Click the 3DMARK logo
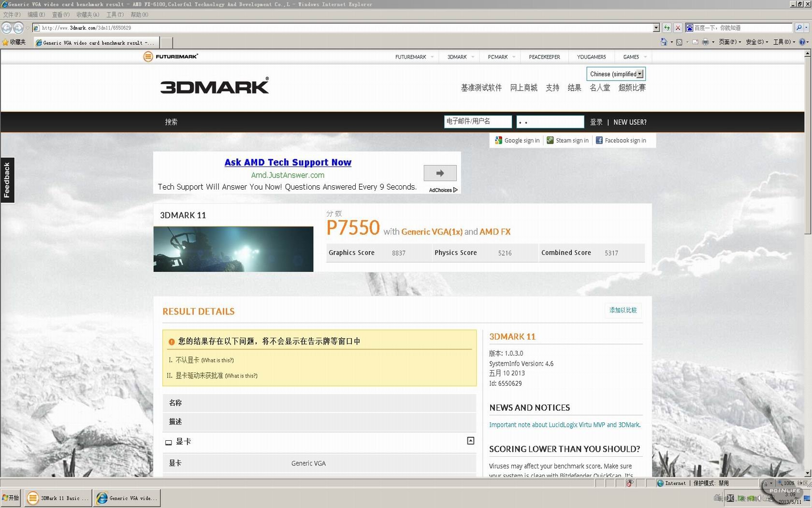812x508 pixels. pyautogui.click(x=215, y=86)
